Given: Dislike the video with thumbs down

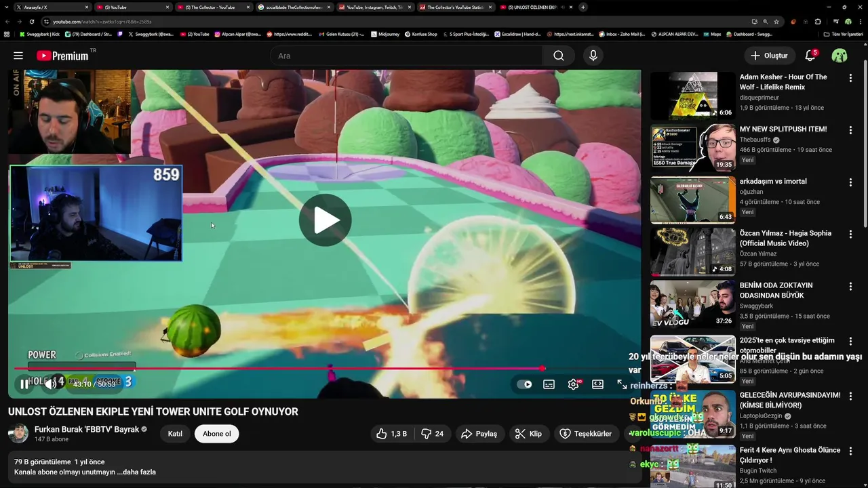Looking at the screenshot, I should coord(433,434).
